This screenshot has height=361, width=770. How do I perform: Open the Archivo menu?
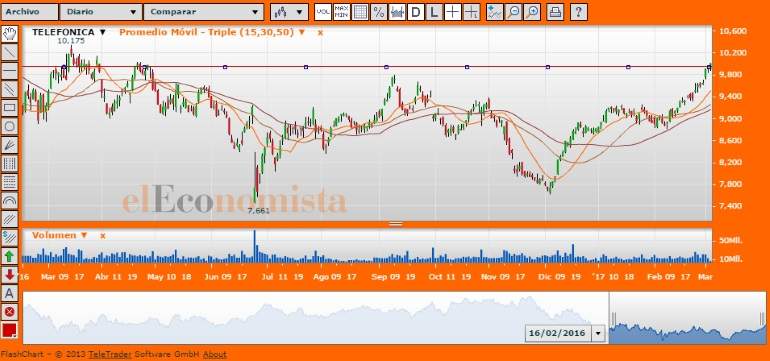(29, 12)
